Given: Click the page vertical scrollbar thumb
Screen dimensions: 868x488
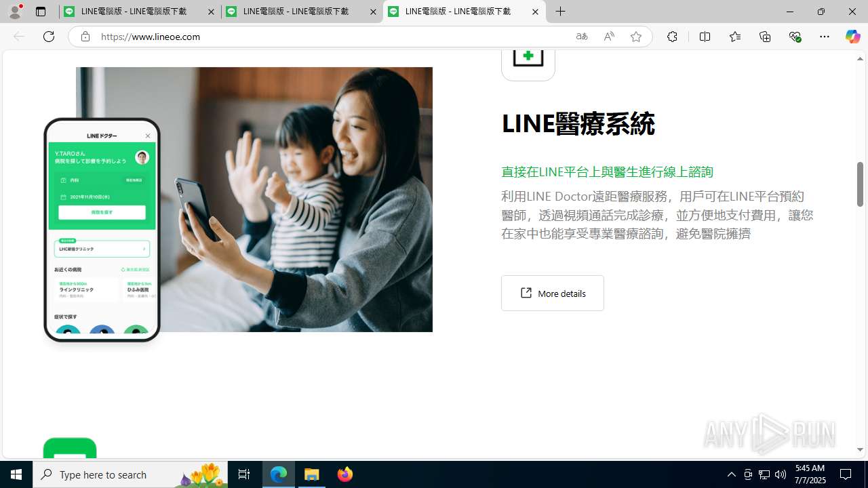Looking at the screenshot, I should [x=860, y=184].
